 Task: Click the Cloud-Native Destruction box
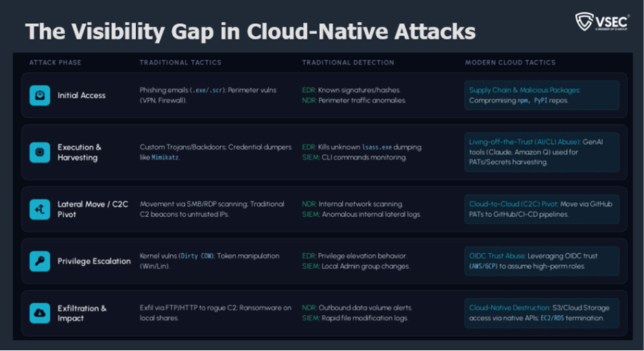coord(542,313)
